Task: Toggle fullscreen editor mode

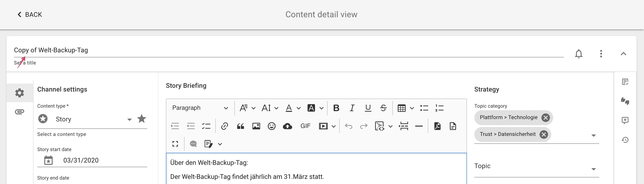Action: (175, 144)
